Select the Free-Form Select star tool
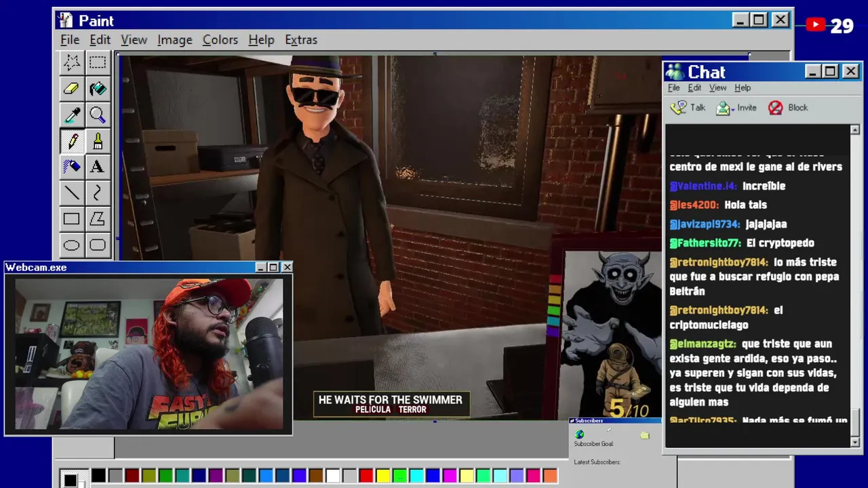Image resolution: width=868 pixels, height=488 pixels. 71,62
